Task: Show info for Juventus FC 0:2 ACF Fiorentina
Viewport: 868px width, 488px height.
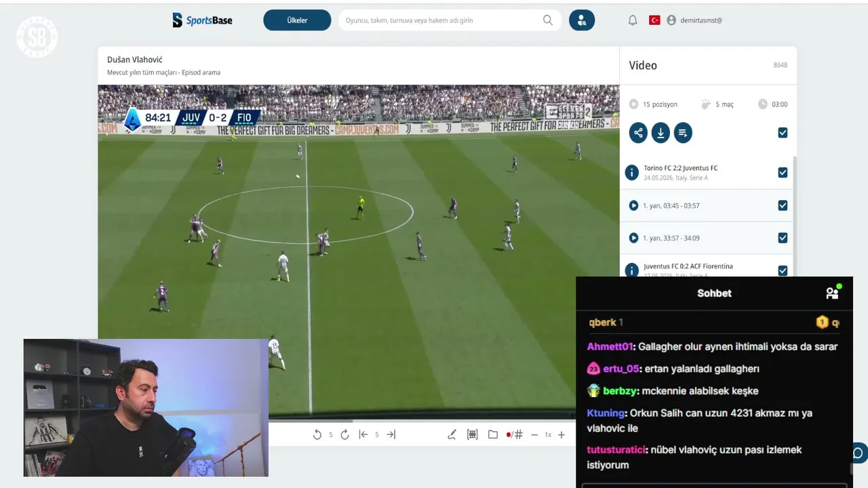Action: (x=632, y=270)
